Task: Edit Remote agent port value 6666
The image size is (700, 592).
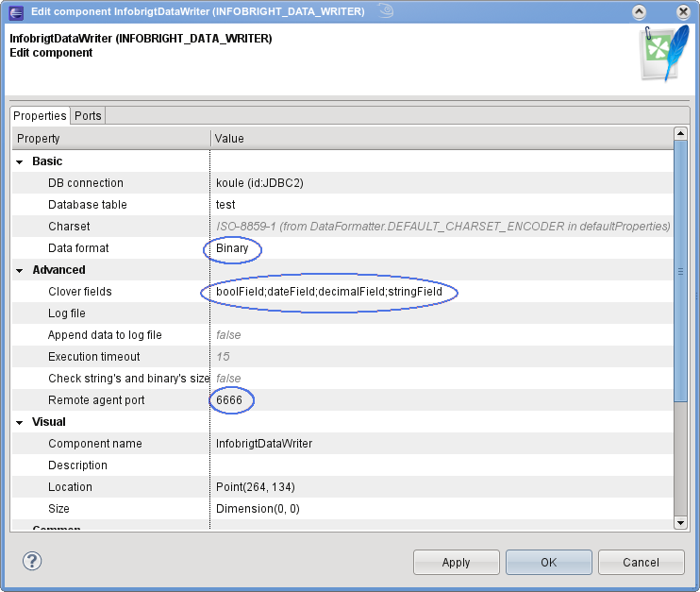Action: 442,400
